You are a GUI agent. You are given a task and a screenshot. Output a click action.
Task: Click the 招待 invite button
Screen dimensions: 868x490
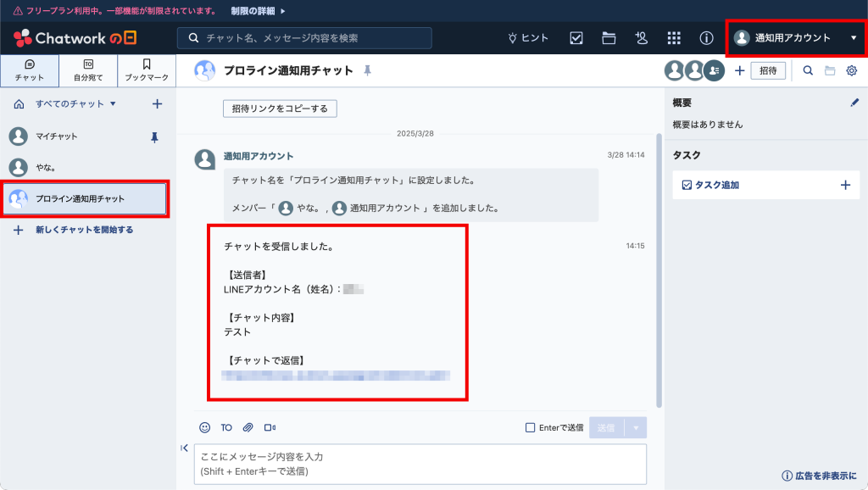[x=768, y=71]
